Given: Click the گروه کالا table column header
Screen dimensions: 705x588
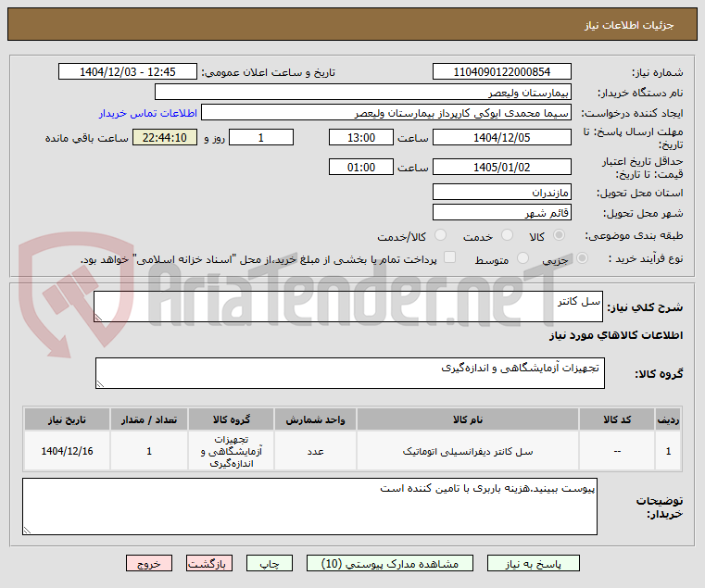Looking at the screenshot, I should [231, 419].
